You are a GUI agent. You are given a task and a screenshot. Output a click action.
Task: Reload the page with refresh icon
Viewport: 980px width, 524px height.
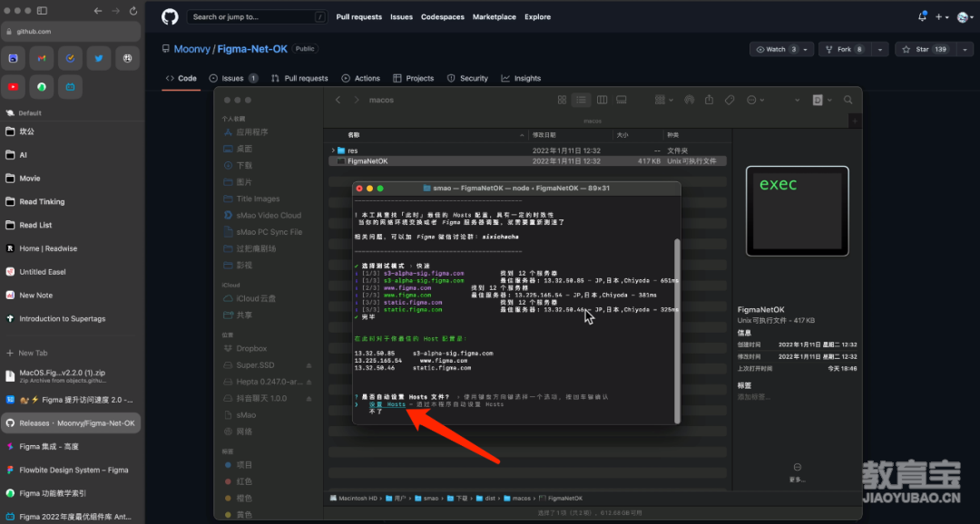133,11
